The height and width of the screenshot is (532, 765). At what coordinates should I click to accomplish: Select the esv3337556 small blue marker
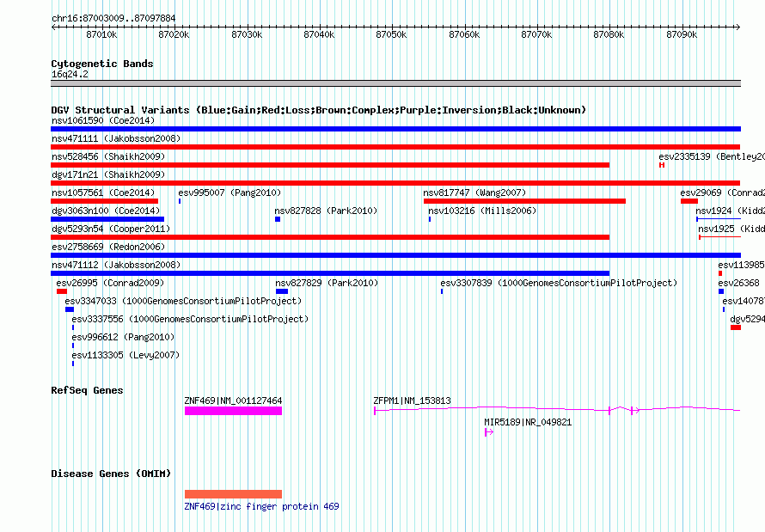coord(73,327)
